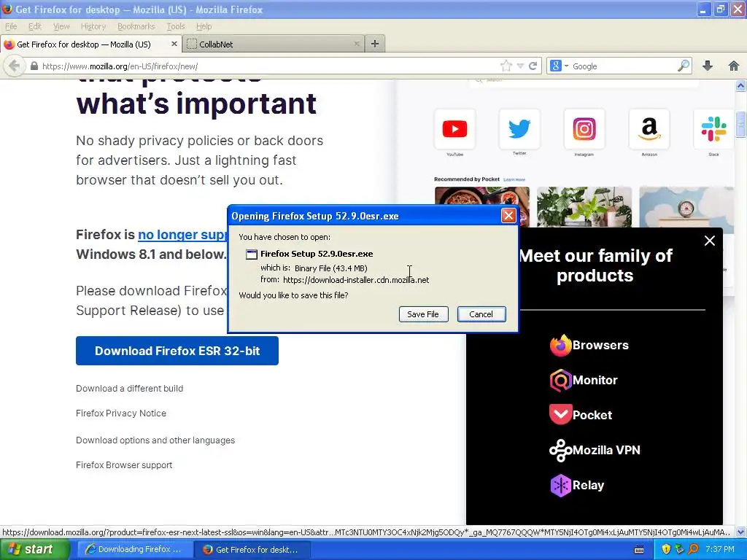Close the Meet our family panel
Image resolution: width=747 pixels, height=560 pixels.
coord(709,241)
